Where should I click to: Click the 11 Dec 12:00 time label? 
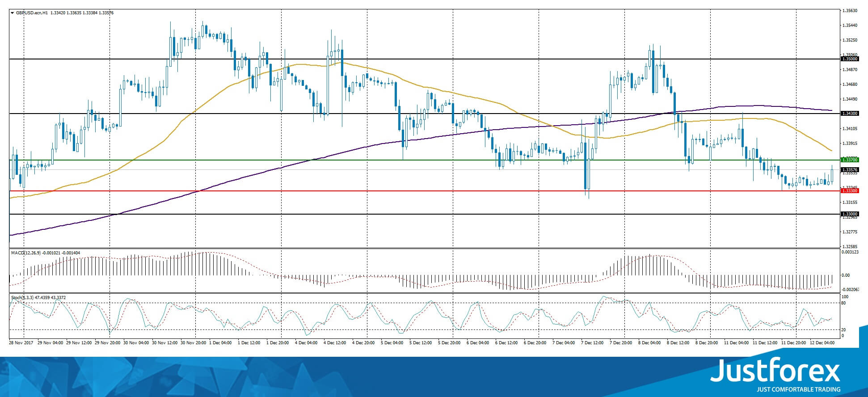tap(765, 343)
